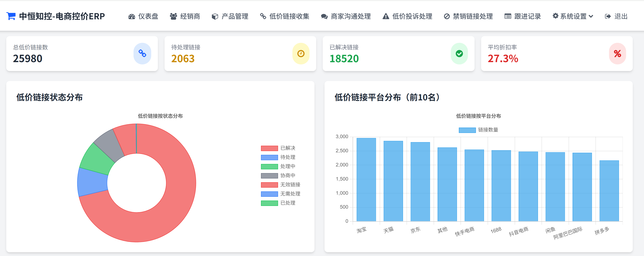
Task: Toggle the 无效链接 legend entry
Action: (x=290, y=185)
